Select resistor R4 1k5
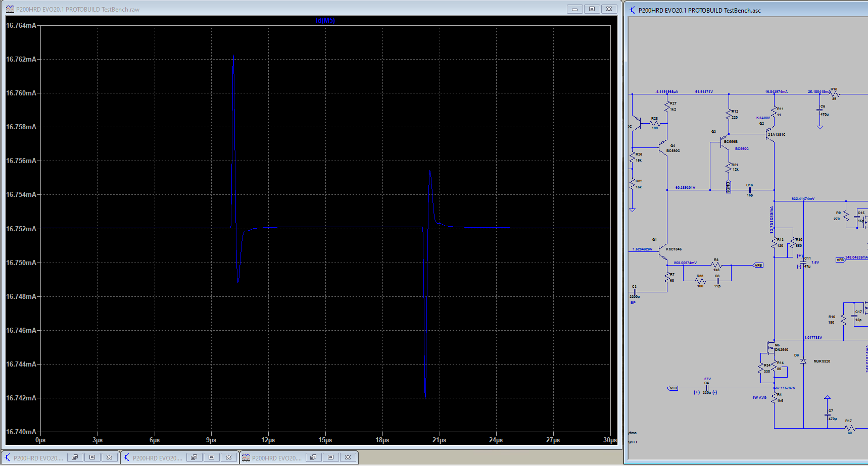This screenshot has height=466, width=868. click(774, 397)
